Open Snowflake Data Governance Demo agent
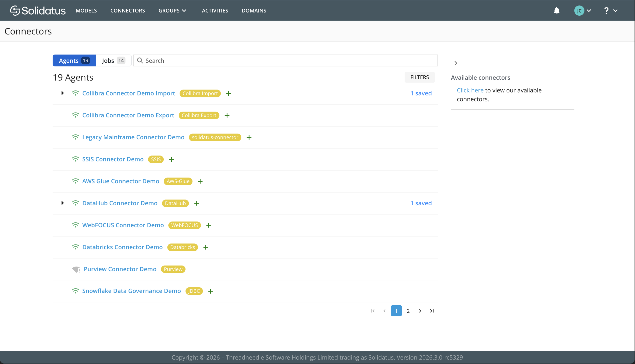This screenshot has width=635, height=364. [x=131, y=291]
